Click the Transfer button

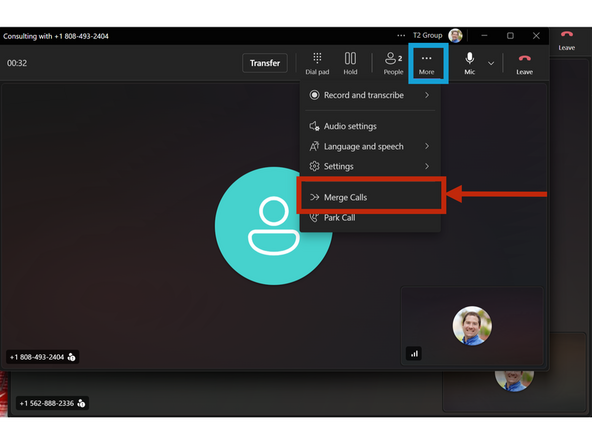265,63
